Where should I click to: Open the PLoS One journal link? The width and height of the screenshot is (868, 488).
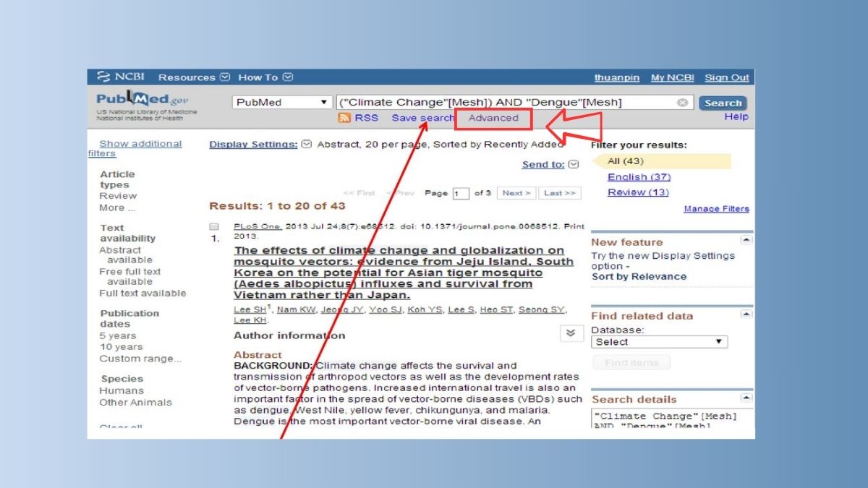click(x=258, y=226)
